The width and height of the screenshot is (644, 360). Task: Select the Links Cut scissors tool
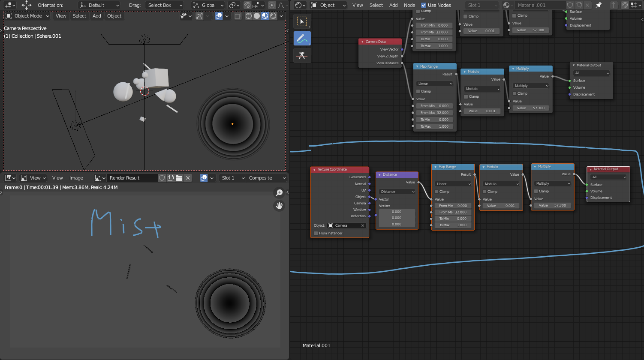coord(302,56)
